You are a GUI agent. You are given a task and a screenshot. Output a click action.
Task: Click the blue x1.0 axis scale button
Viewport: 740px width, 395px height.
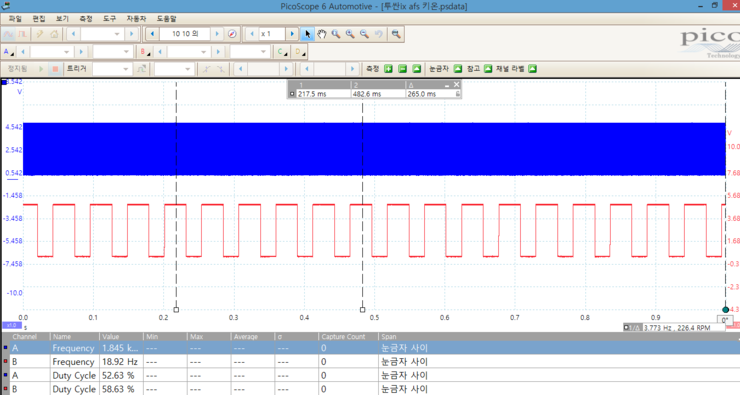12,325
